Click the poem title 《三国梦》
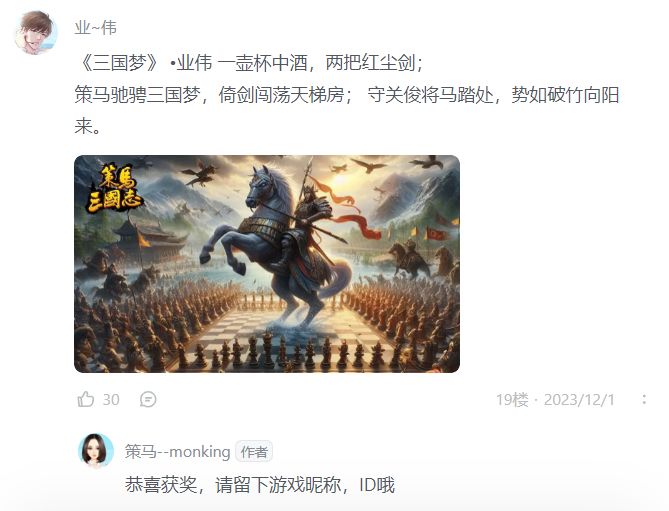The height and width of the screenshot is (511, 669). (116, 63)
